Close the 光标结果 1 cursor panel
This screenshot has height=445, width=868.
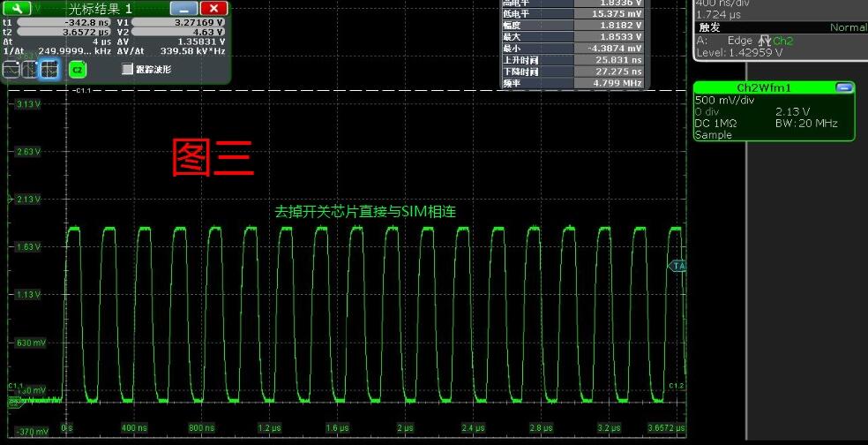pos(213,8)
